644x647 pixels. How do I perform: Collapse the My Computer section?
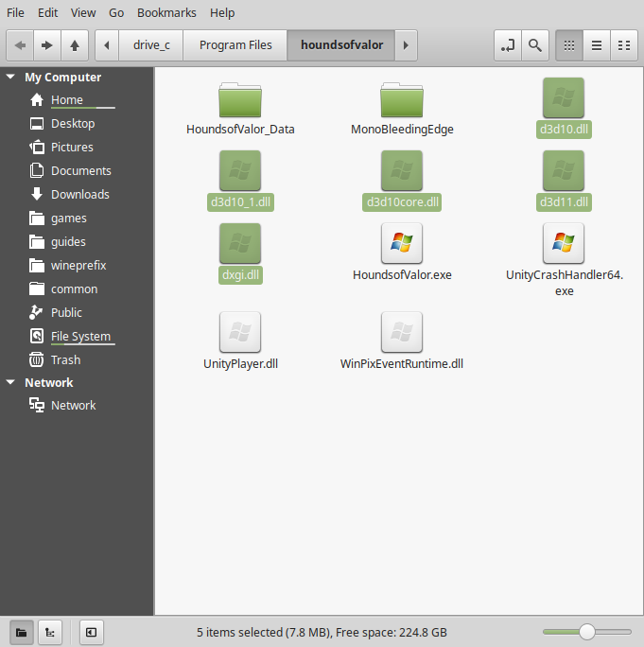click(10, 77)
